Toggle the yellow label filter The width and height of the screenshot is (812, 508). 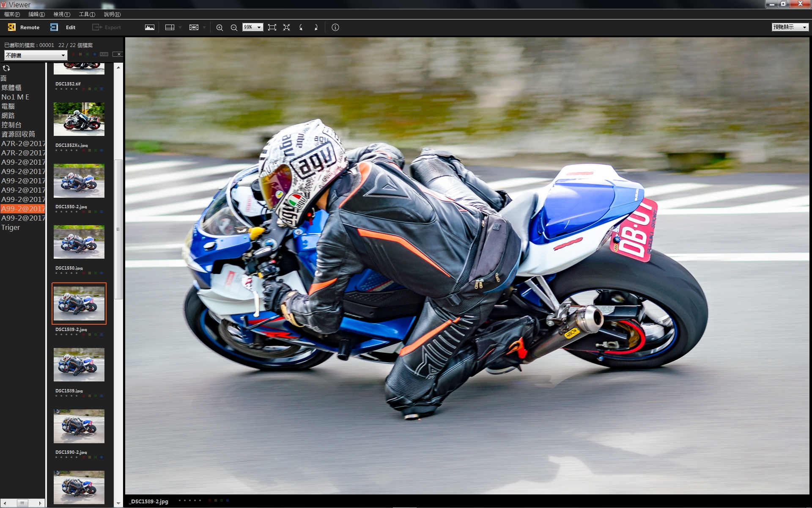click(80, 54)
